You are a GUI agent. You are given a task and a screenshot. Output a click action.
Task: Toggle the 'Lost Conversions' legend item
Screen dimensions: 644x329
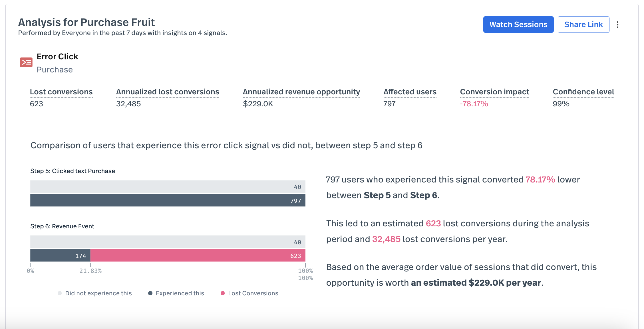253,293
